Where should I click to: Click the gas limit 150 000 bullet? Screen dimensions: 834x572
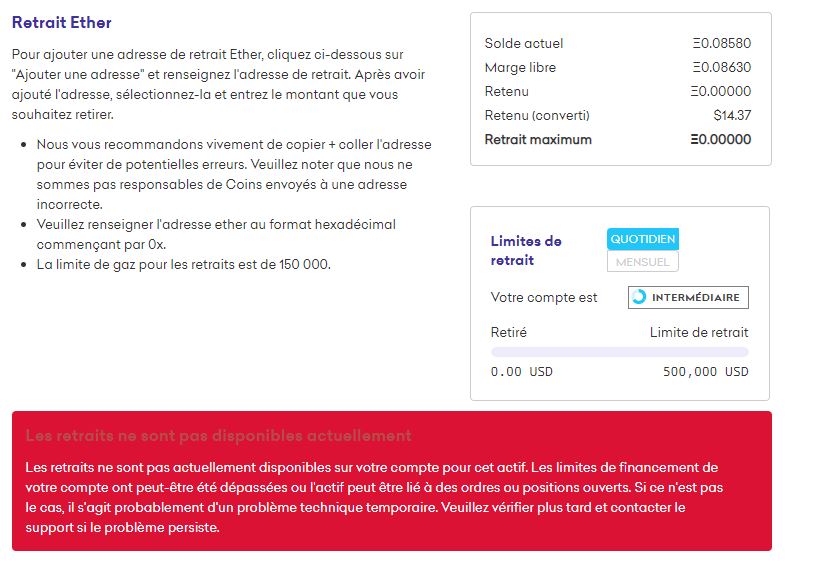183,264
